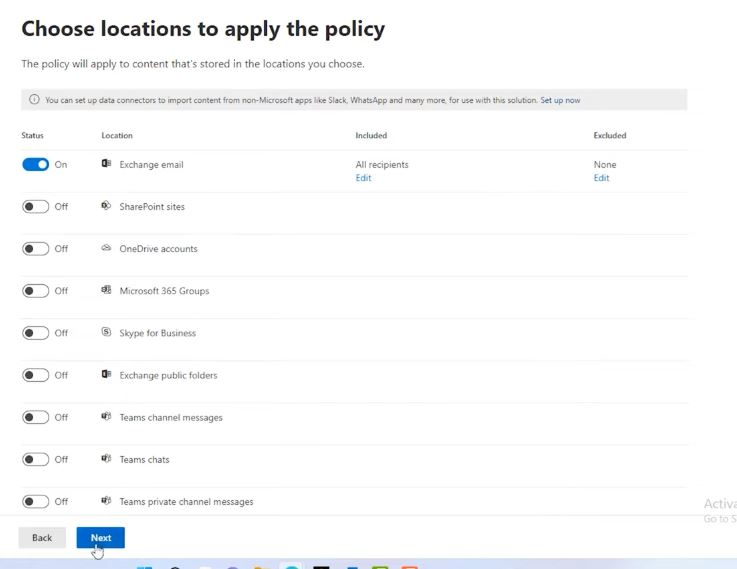
Task: Open the Set up now link
Action: point(560,100)
